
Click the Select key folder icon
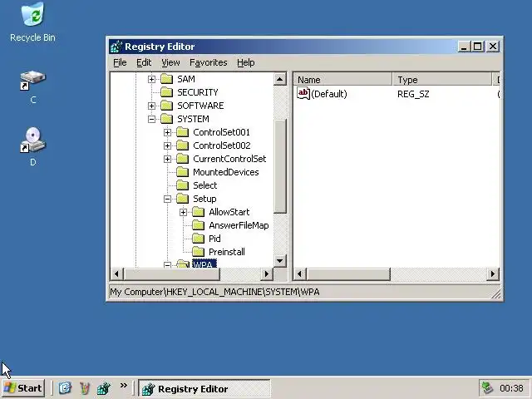coord(183,185)
